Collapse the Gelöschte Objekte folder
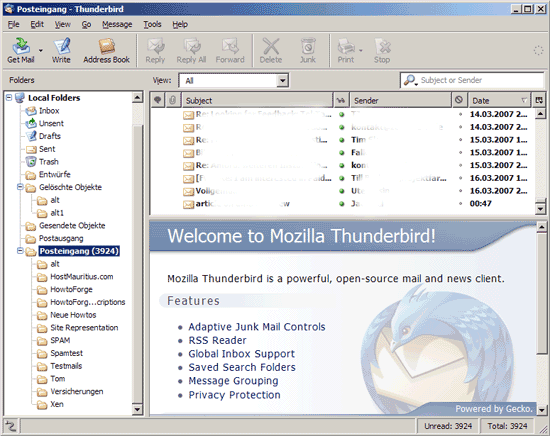This screenshot has width=550, height=436. [x=20, y=187]
